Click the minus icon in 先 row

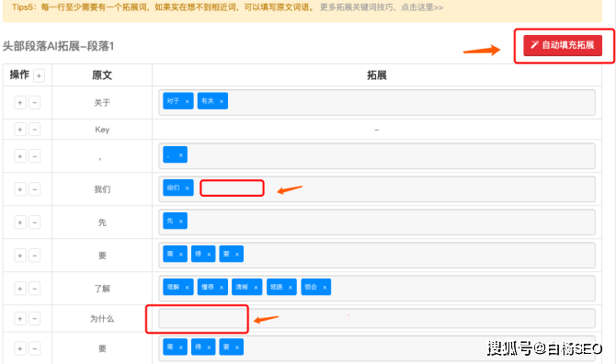[35, 222]
